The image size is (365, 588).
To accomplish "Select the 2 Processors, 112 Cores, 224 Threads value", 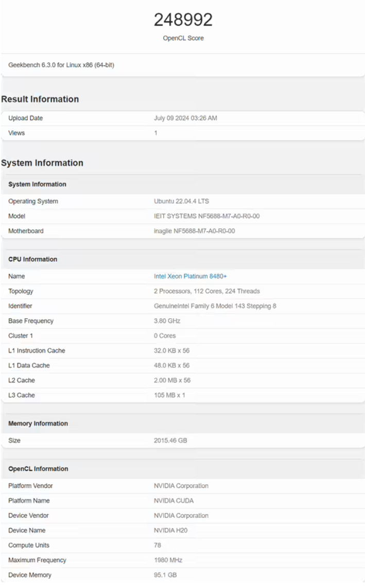I will (x=206, y=291).
